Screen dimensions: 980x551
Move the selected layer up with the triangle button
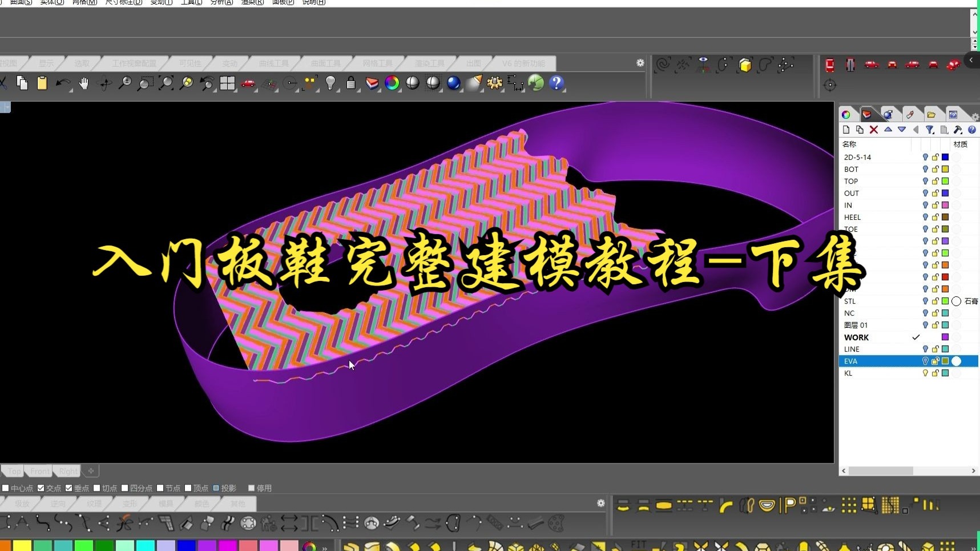coord(888,130)
